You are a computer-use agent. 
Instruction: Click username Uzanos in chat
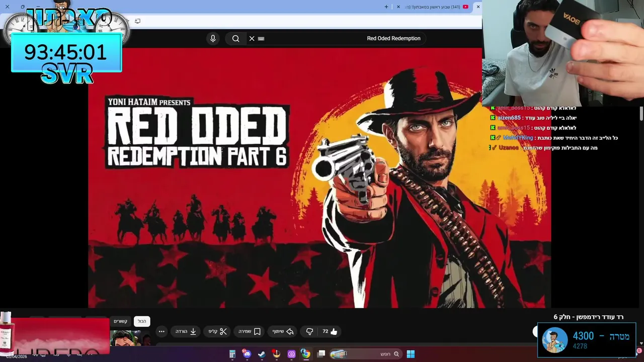tap(508, 148)
